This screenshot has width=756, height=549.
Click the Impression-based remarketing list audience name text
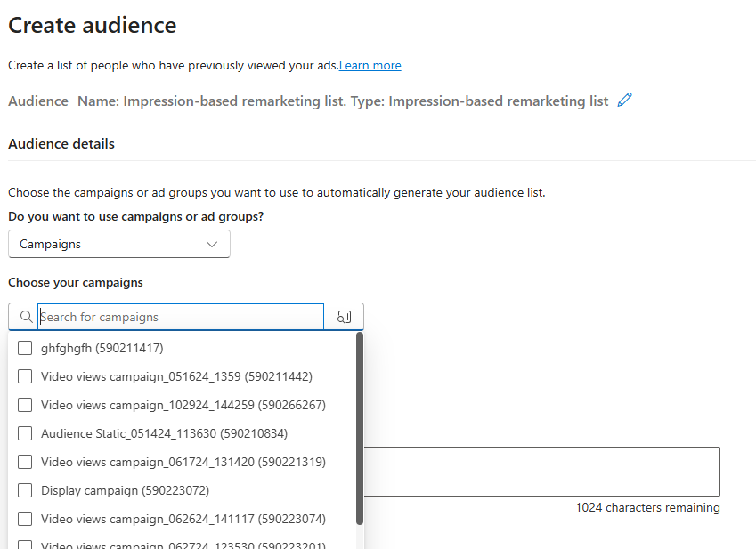[x=233, y=101]
